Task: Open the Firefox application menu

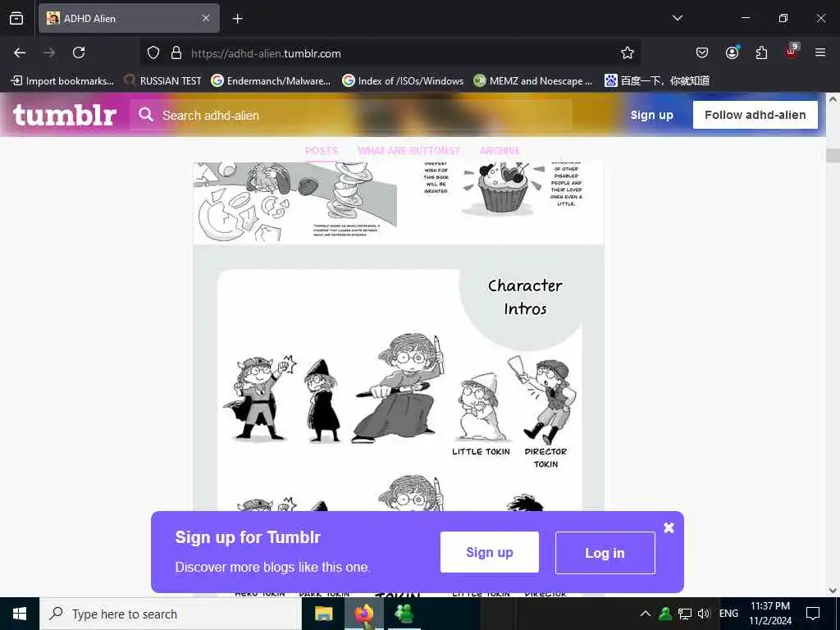Action: click(820, 52)
